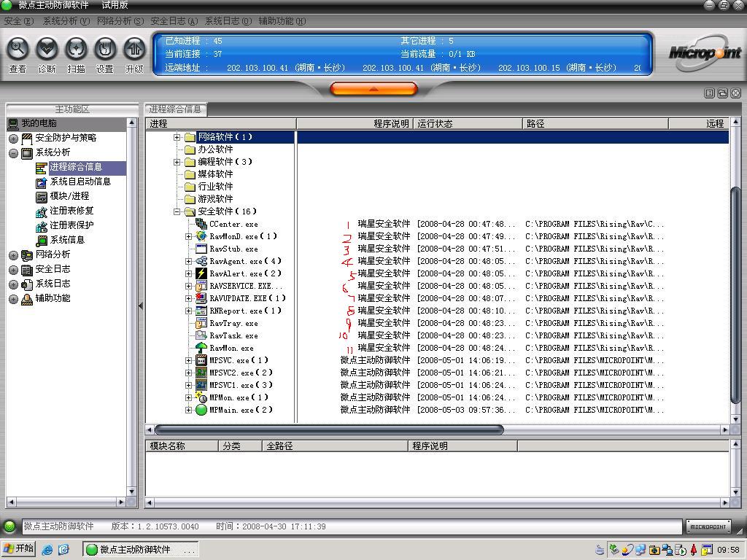This screenshot has height=560, width=747.
Task: Open the 设置 settings tool
Action: (x=105, y=49)
